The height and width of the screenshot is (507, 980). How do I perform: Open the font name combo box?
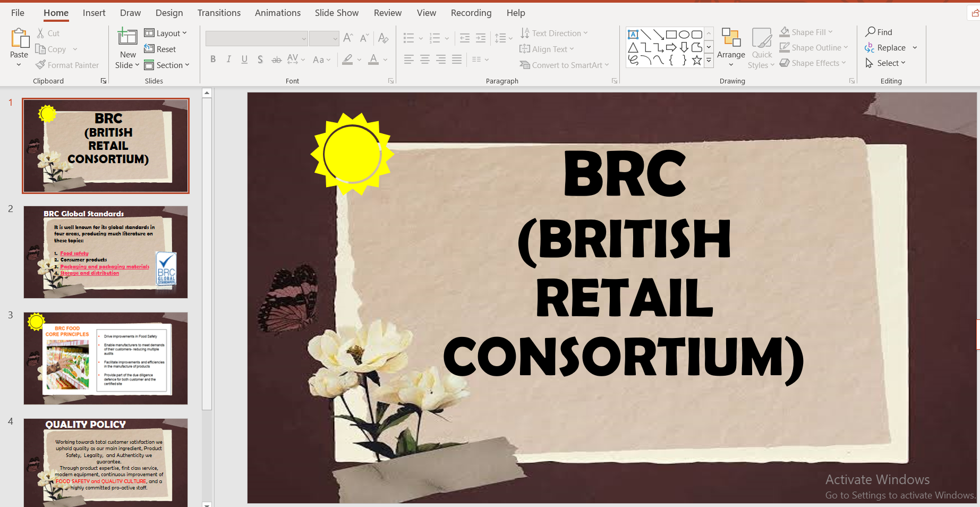click(x=257, y=38)
